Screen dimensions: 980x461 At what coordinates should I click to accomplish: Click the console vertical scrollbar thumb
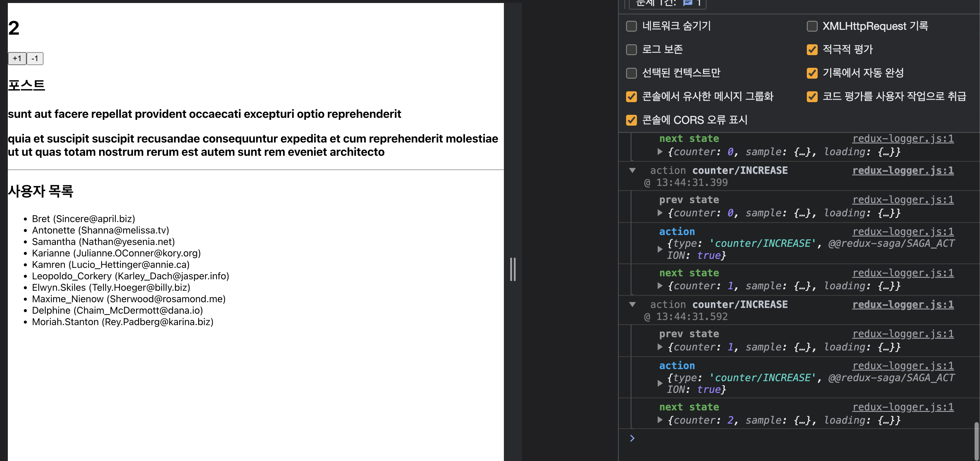(x=977, y=441)
